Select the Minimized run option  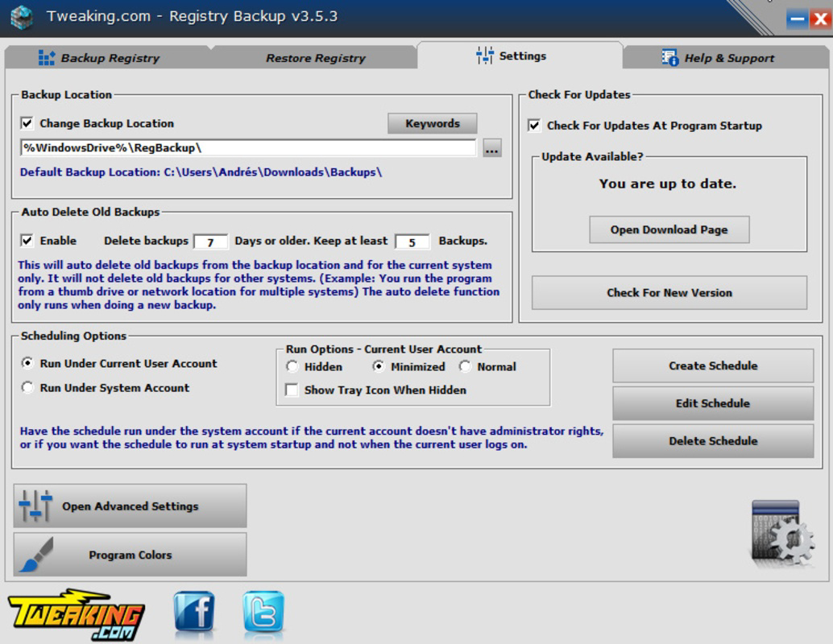tap(379, 366)
